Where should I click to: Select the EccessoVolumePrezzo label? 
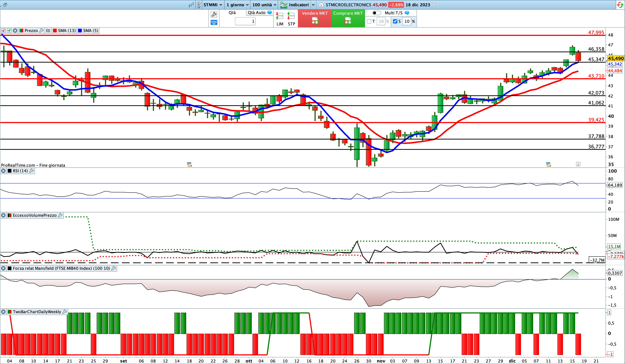point(35,215)
